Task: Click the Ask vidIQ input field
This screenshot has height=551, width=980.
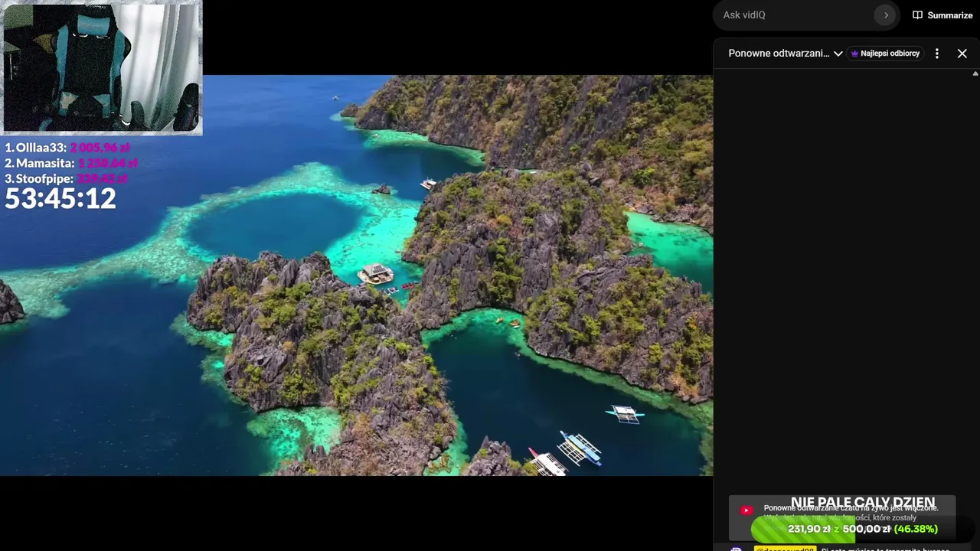Action: tap(796, 15)
